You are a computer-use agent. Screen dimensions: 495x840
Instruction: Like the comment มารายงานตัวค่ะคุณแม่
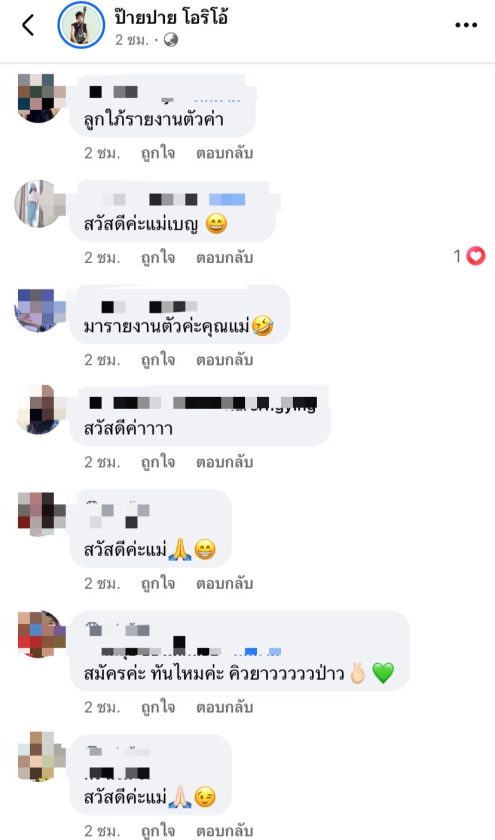click(x=158, y=359)
